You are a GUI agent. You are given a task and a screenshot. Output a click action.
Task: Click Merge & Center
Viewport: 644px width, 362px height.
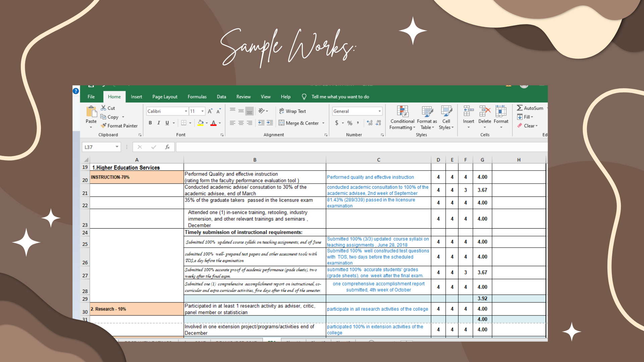point(299,123)
